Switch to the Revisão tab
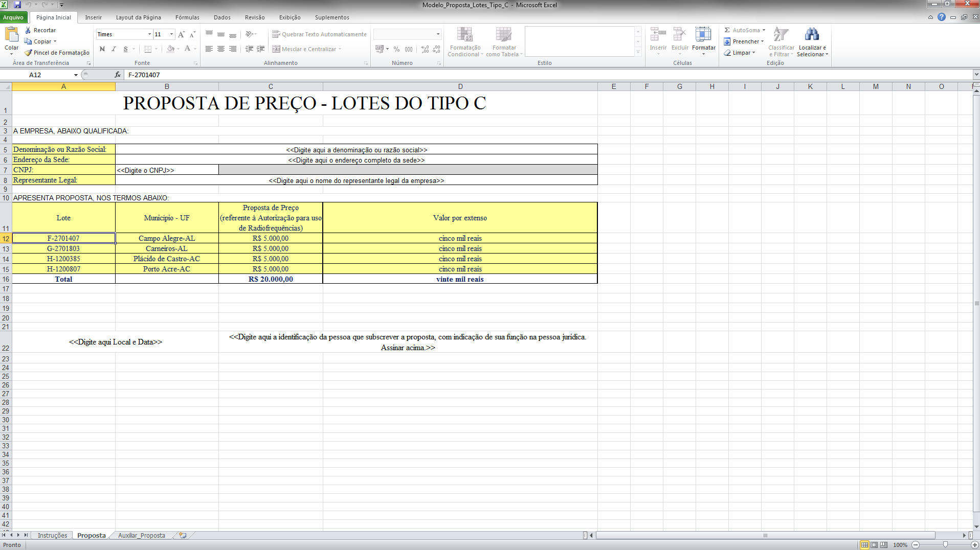The height and width of the screenshot is (550, 980). click(x=255, y=17)
